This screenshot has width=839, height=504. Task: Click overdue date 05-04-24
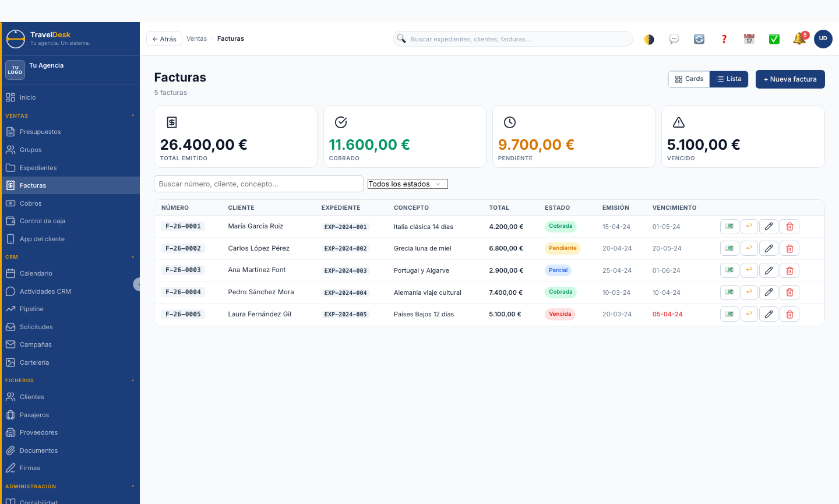click(x=668, y=315)
